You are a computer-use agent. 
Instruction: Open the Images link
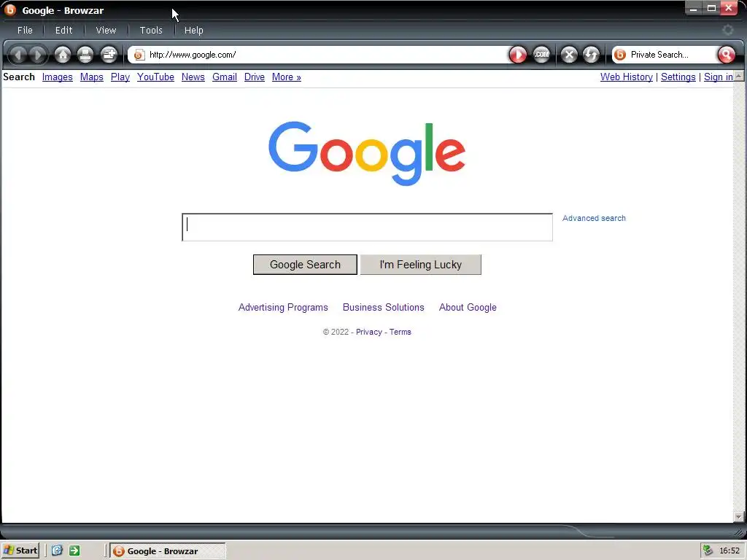[x=57, y=77]
